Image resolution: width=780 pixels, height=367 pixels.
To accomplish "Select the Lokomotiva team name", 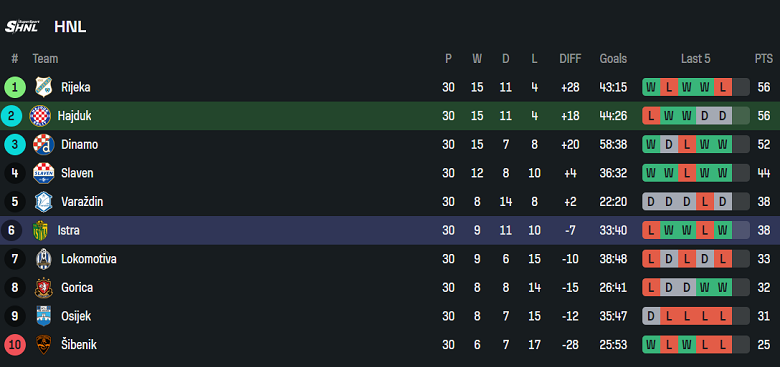I will click(x=89, y=259).
